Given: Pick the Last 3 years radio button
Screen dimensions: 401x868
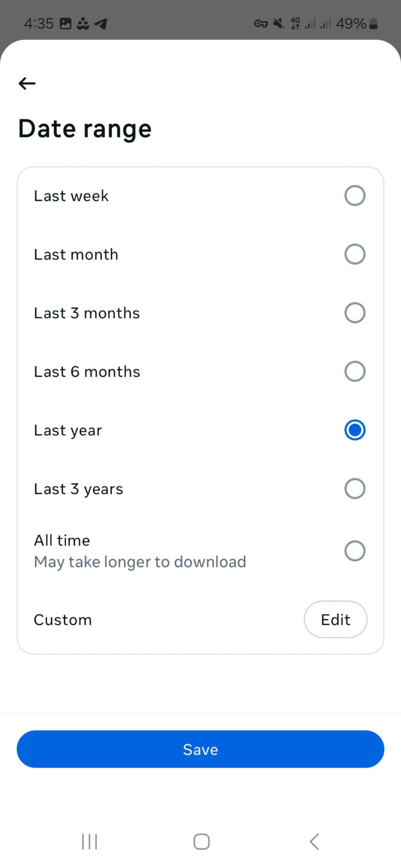Looking at the screenshot, I should 355,489.
